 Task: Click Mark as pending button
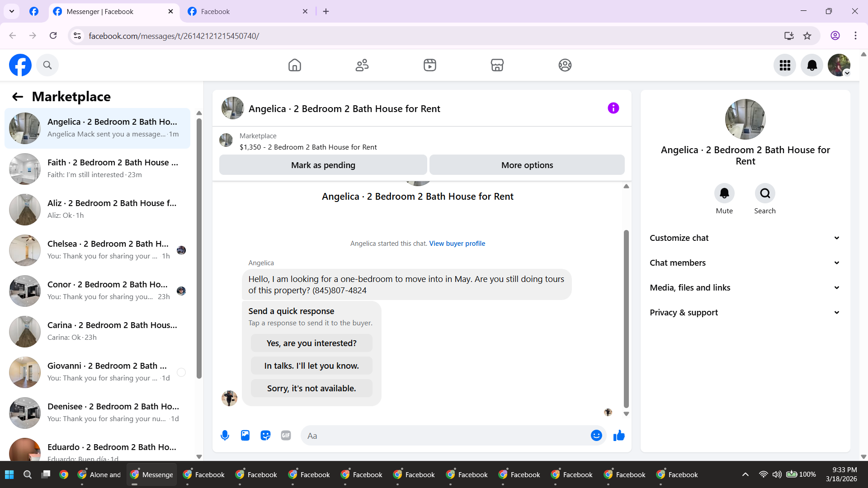click(x=323, y=165)
